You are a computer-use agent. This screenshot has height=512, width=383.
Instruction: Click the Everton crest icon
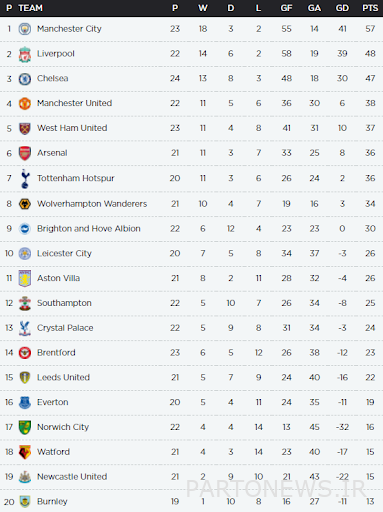25,402
